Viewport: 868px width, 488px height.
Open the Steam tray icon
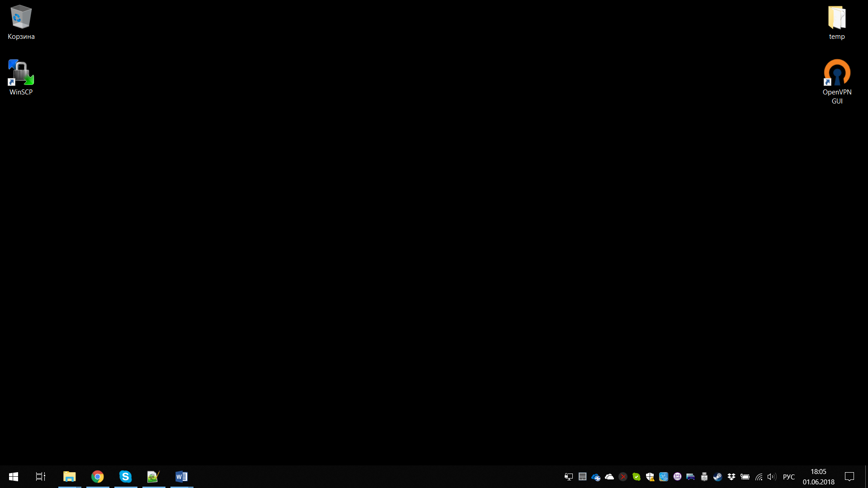718,477
